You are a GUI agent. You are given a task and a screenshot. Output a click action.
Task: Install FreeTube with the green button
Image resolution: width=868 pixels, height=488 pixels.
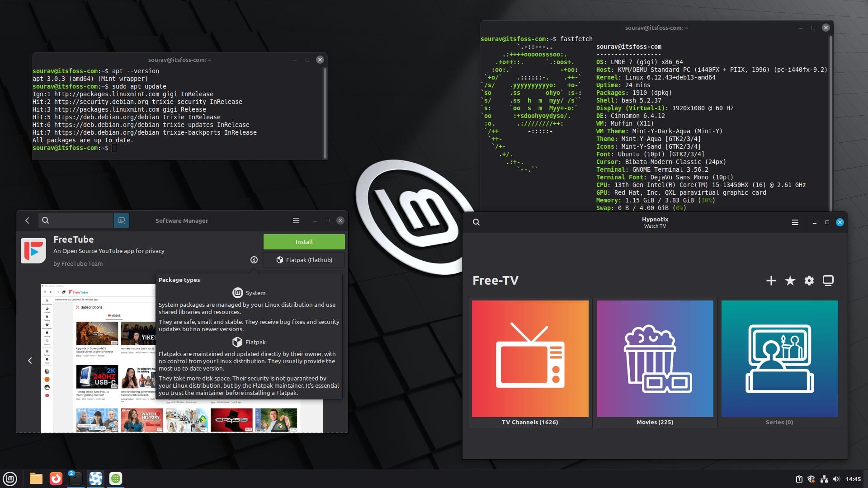coord(304,242)
